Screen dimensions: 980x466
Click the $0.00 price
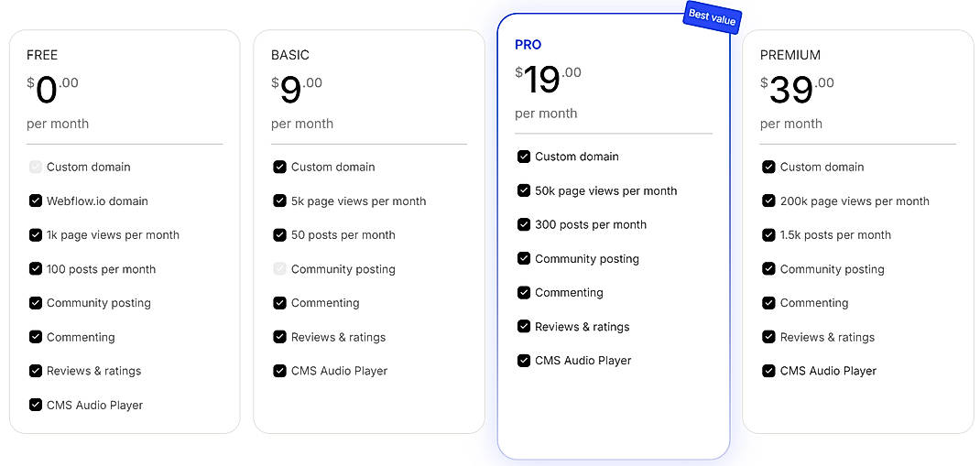[x=52, y=89]
